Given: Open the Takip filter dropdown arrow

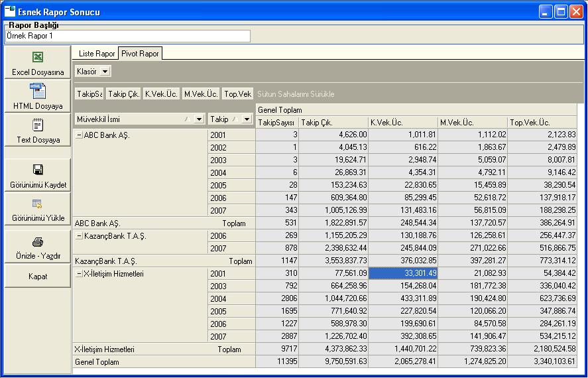Looking at the screenshot, I should click(x=247, y=119).
